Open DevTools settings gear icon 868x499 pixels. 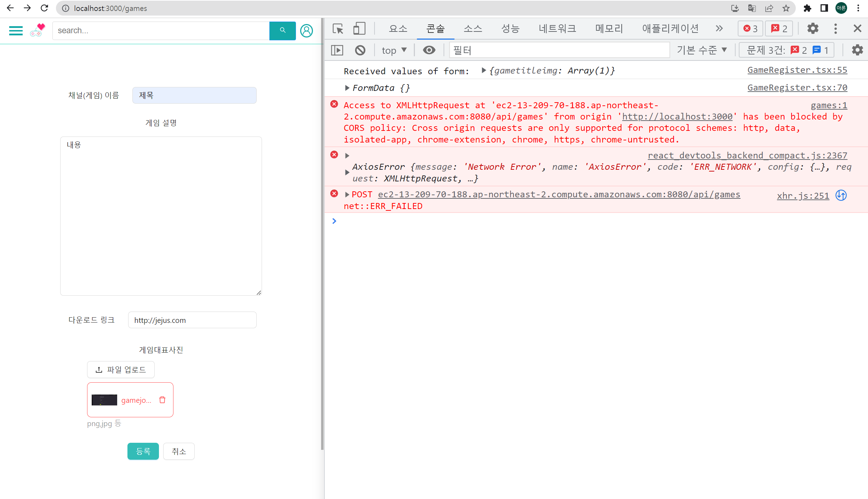(813, 29)
